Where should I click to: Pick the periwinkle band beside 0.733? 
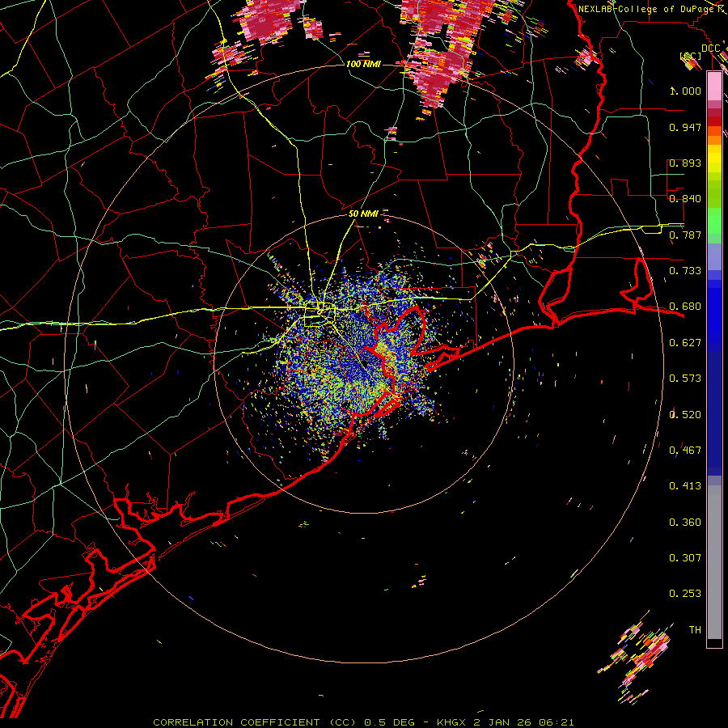tap(714, 256)
